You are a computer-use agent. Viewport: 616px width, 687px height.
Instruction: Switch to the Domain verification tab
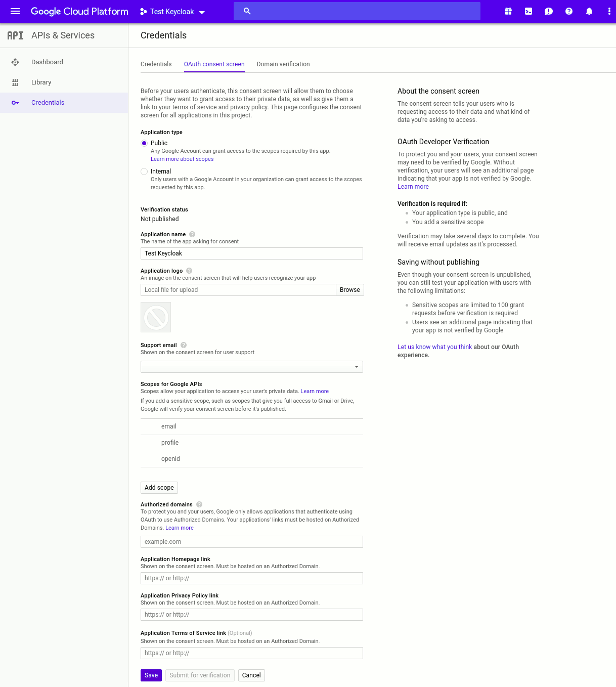(283, 64)
